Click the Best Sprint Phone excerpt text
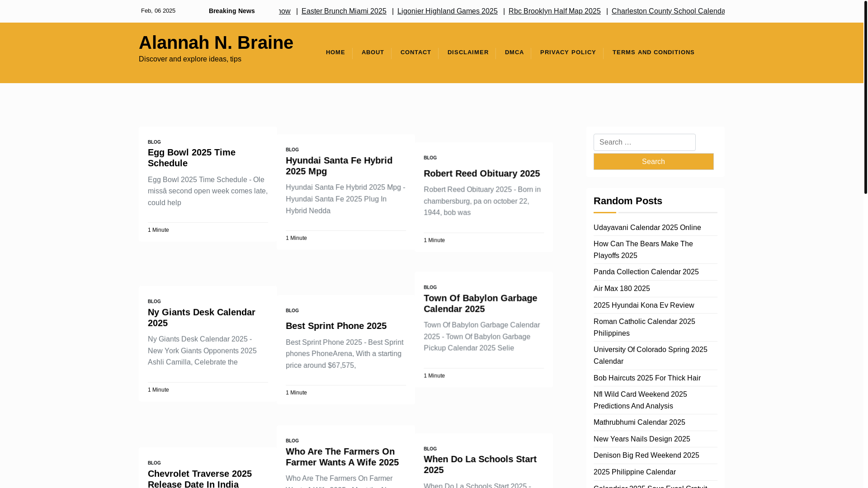Screen dimensions: 868x488 344,354
